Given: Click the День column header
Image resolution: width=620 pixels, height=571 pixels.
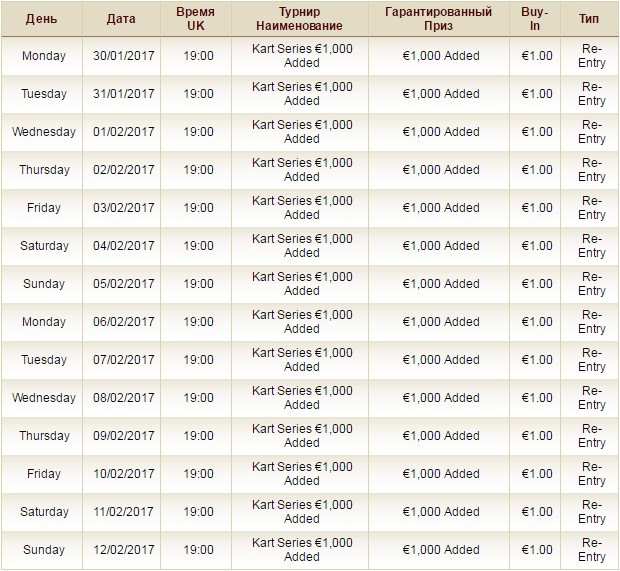Looking at the screenshot, I should point(42,19).
